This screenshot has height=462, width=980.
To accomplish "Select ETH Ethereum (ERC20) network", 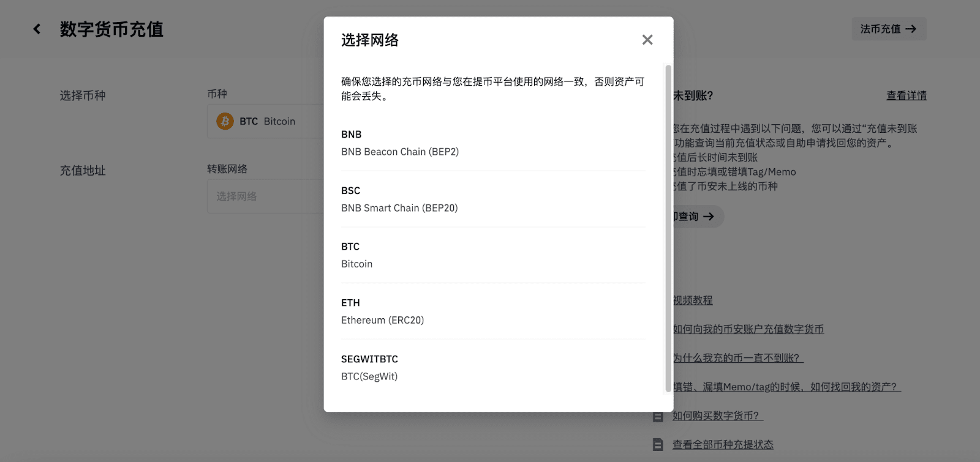I will coord(493,311).
